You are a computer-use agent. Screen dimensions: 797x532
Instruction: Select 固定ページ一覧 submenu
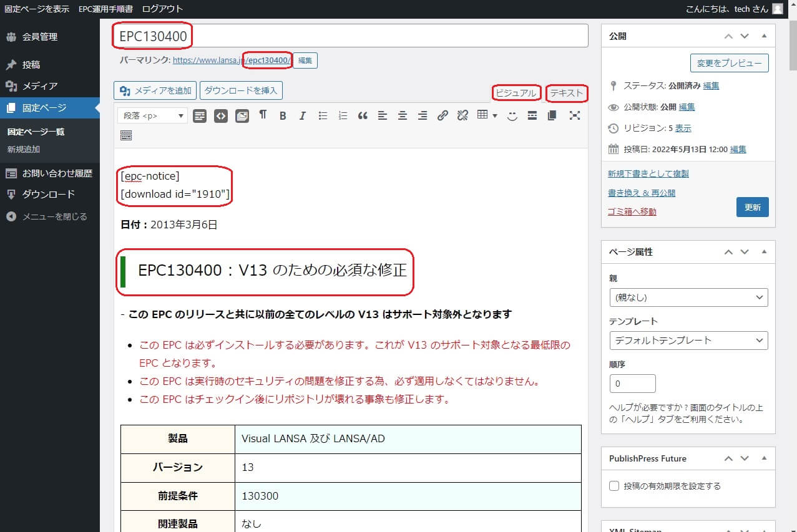[x=36, y=132]
